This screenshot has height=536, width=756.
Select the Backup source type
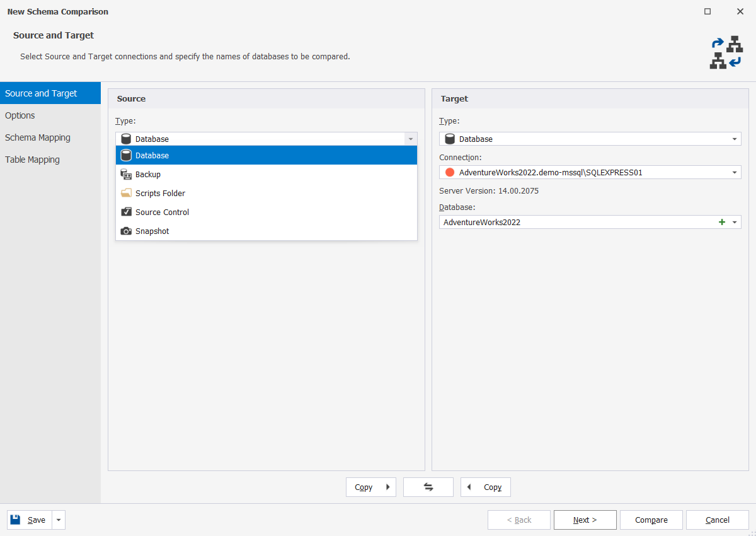pyautogui.click(x=147, y=174)
